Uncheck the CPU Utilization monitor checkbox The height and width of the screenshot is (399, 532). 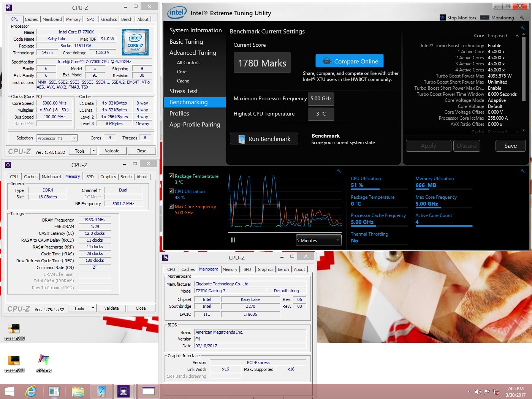(171, 191)
